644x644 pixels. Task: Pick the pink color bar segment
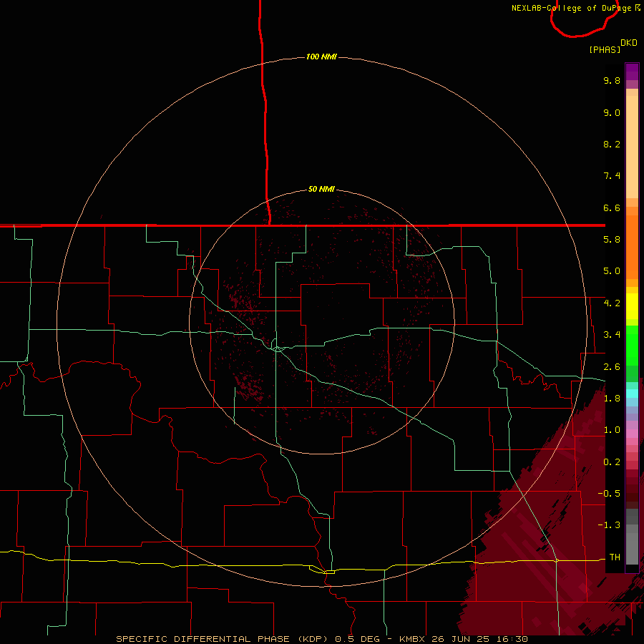point(632,434)
